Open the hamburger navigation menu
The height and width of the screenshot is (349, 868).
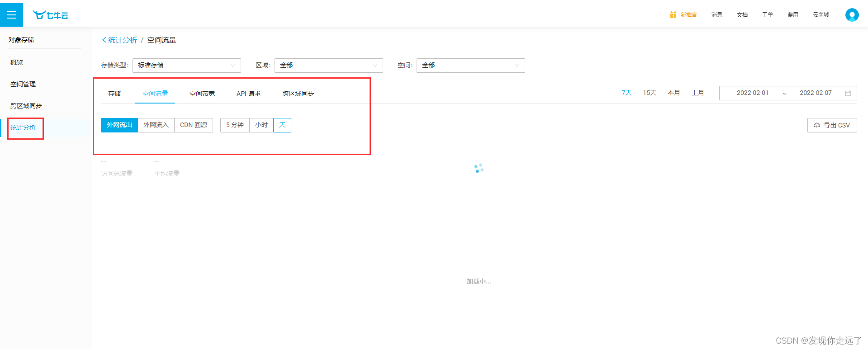point(11,15)
